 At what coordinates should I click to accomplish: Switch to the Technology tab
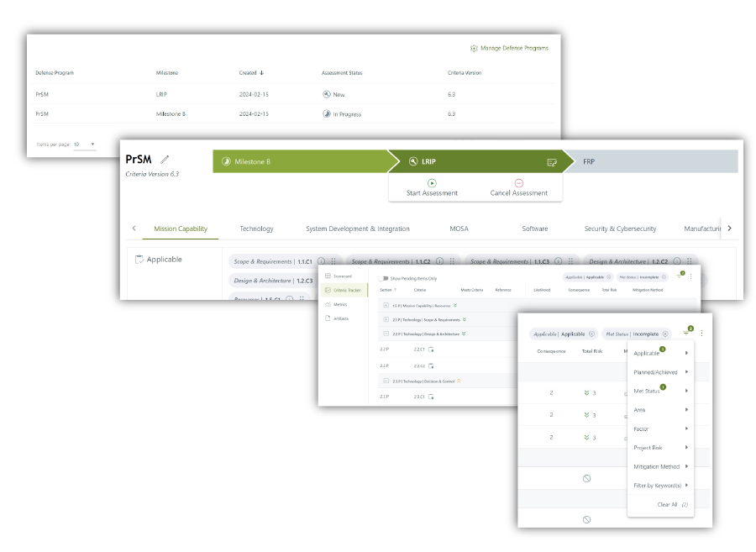(x=256, y=229)
